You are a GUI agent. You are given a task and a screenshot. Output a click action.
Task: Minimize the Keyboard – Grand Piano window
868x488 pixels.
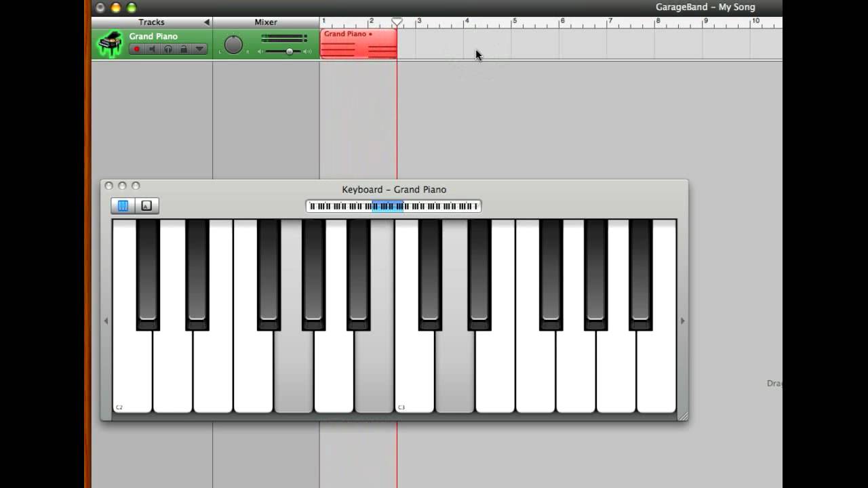[x=122, y=186]
